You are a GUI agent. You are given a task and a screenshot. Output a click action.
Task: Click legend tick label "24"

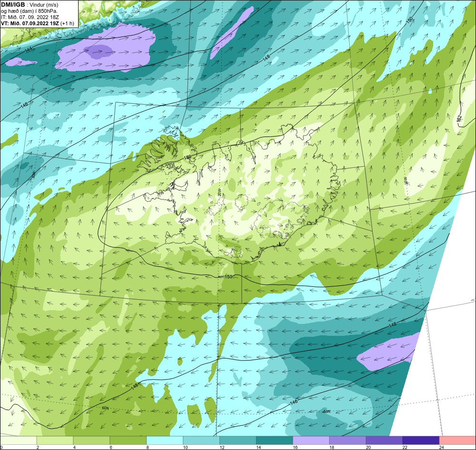click(x=441, y=447)
